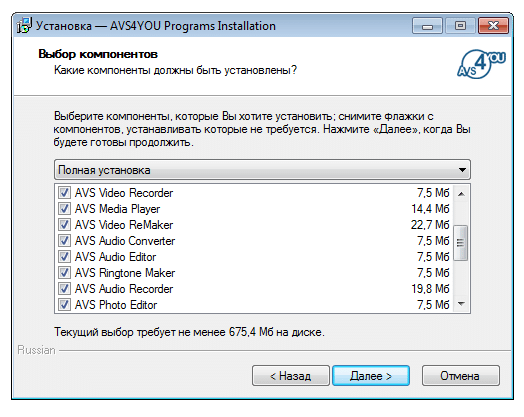Click the component list scrollbar thumb

tap(461, 243)
